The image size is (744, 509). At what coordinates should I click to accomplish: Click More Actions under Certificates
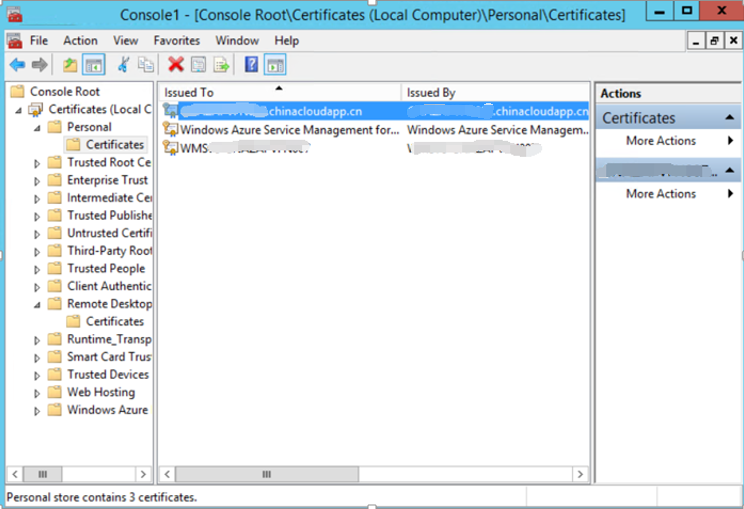tap(660, 141)
